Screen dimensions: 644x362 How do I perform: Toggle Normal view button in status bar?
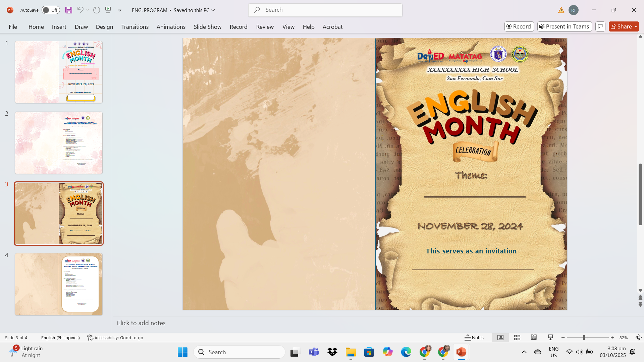click(x=500, y=338)
